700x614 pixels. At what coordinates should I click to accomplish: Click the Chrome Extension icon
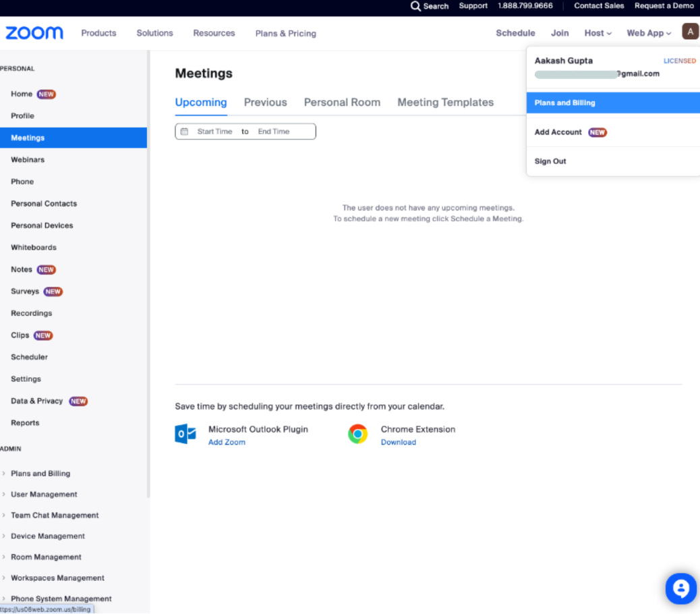[x=357, y=434]
